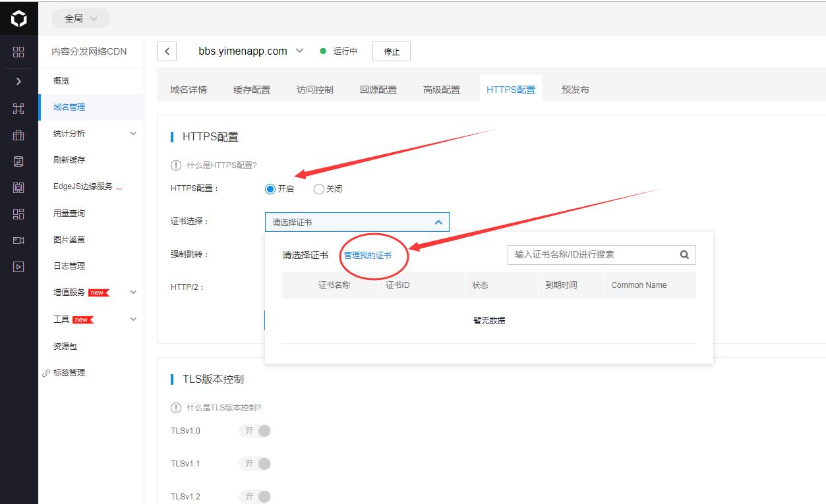Image resolution: width=826 pixels, height=504 pixels.
Task: Open the 什么是TLS版本控制? help link
Action: tap(224, 408)
